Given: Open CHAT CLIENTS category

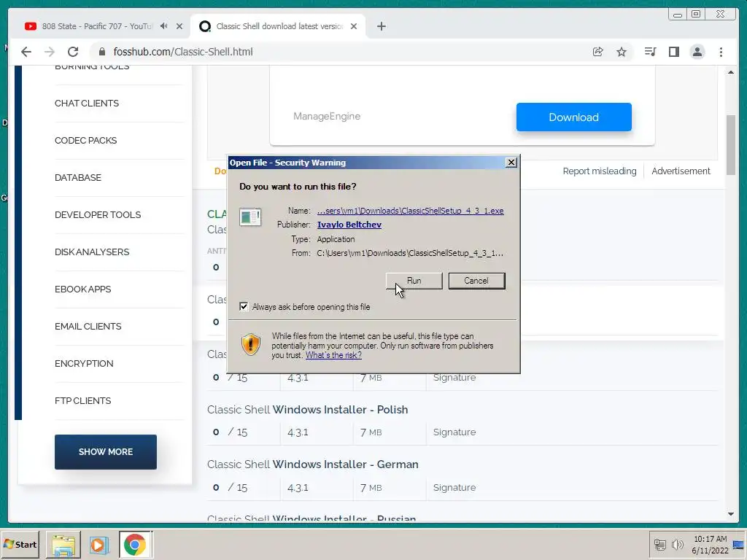Looking at the screenshot, I should pos(87,104).
